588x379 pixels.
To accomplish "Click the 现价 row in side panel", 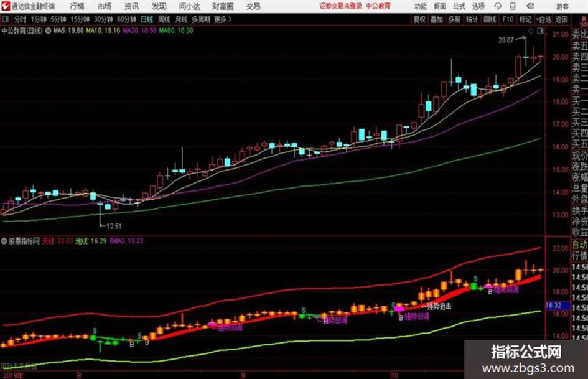I will pyautogui.click(x=580, y=156).
